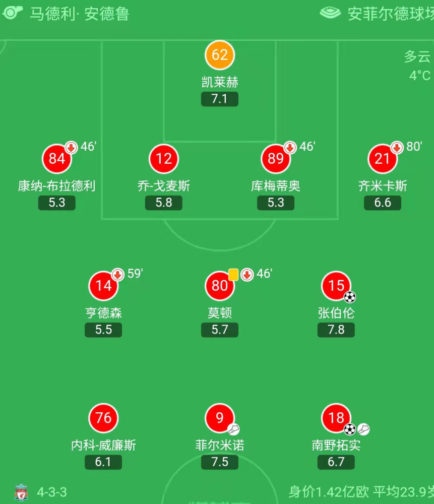Open player 库梅蒂奥 number 89 badge
The height and width of the screenshot is (504, 434).
click(276, 159)
